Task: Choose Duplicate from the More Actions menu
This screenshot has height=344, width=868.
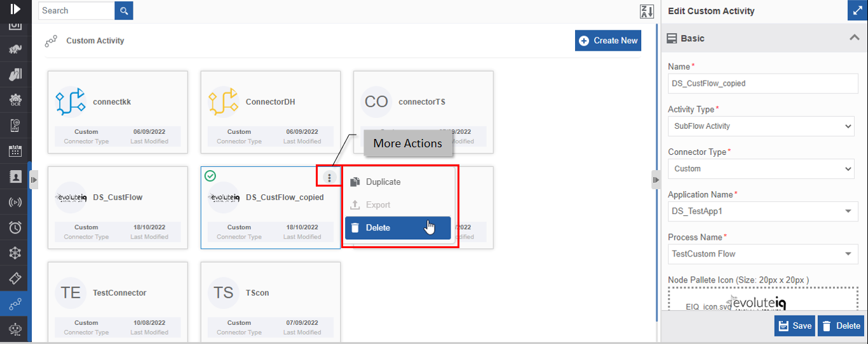Action: (x=398, y=182)
